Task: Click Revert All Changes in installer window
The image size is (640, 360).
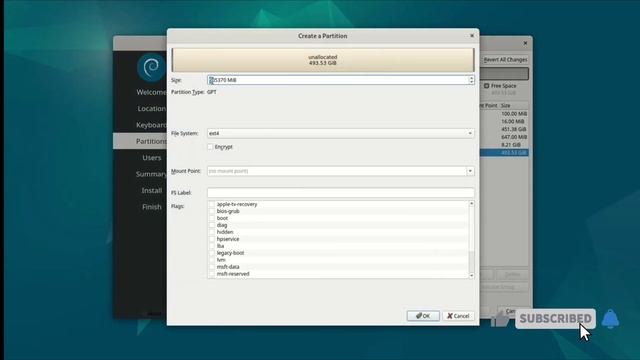Action: click(x=505, y=60)
